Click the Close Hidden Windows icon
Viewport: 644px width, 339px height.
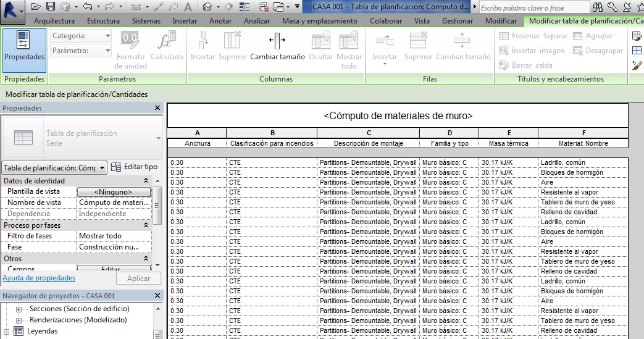pyautogui.click(x=264, y=7)
